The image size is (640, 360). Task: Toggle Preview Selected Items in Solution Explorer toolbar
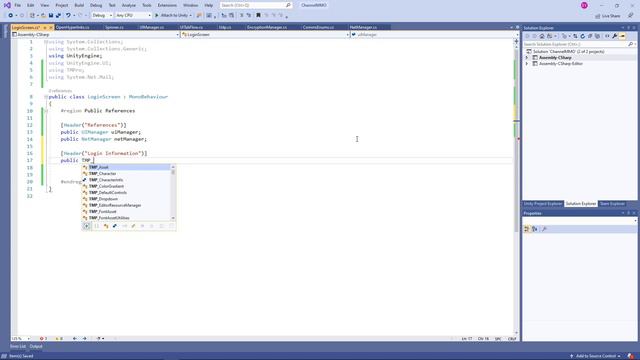click(622, 36)
